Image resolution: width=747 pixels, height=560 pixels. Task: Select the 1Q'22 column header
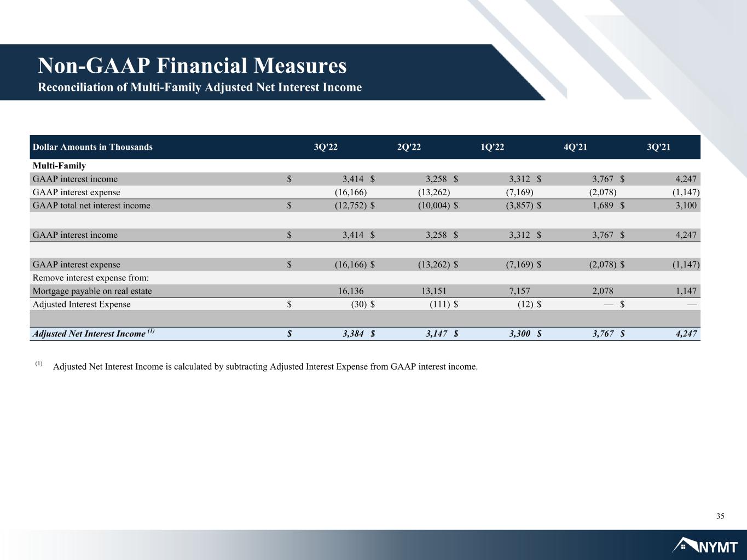[x=492, y=147]
